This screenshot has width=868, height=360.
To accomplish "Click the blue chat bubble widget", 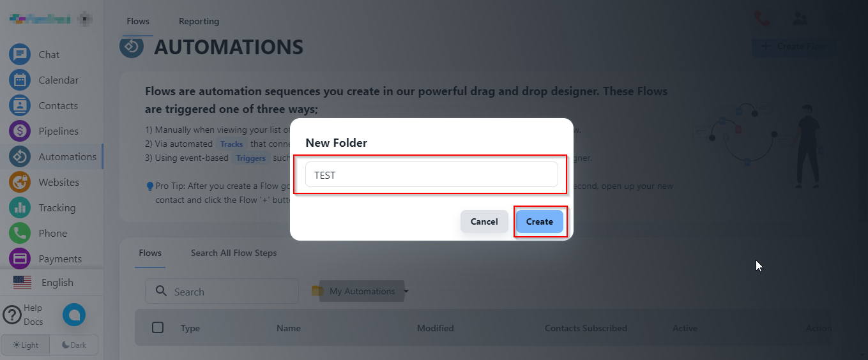I will click(74, 314).
